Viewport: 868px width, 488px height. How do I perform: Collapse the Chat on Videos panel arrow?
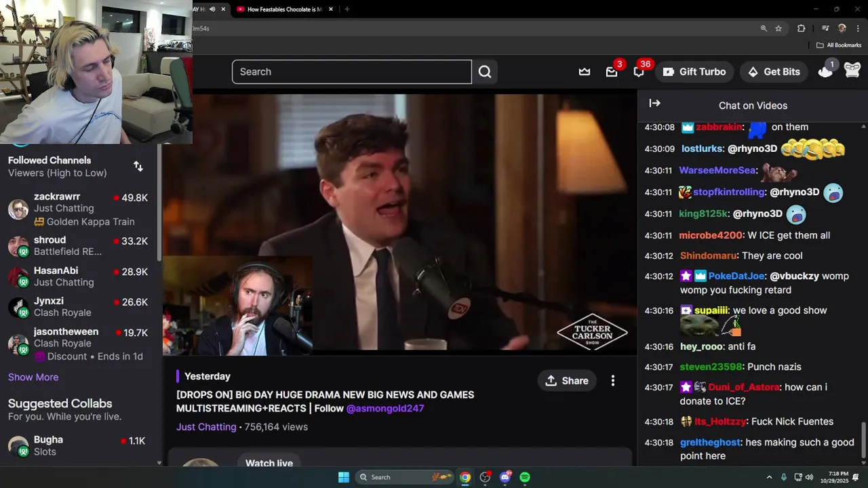[x=654, y=104]
